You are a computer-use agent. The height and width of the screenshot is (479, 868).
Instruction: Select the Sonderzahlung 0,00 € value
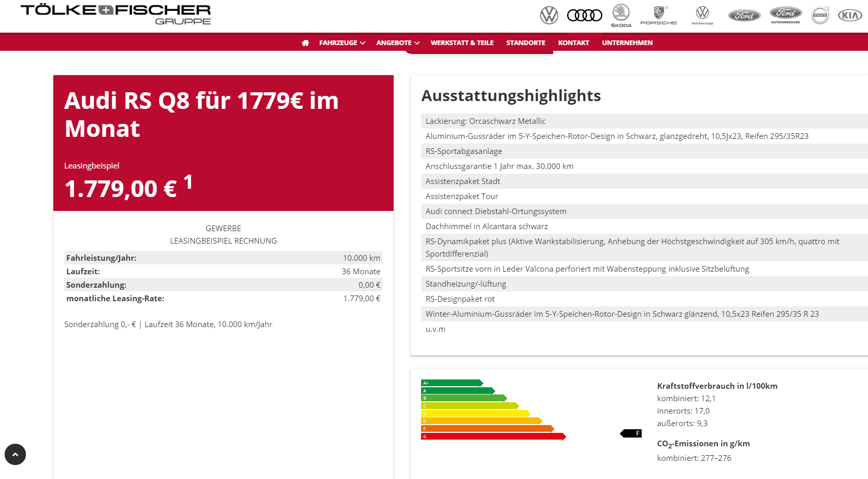(x=369, y=285)
